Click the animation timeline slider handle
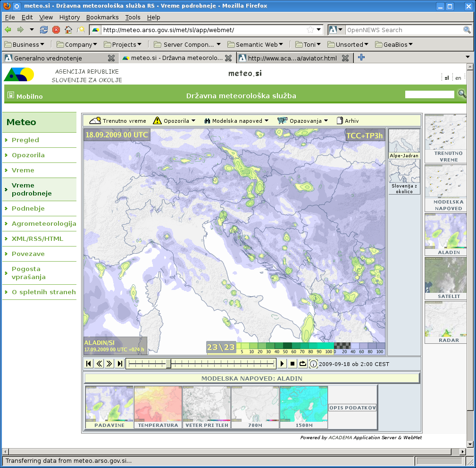The image size is (476, 468). 168,364
